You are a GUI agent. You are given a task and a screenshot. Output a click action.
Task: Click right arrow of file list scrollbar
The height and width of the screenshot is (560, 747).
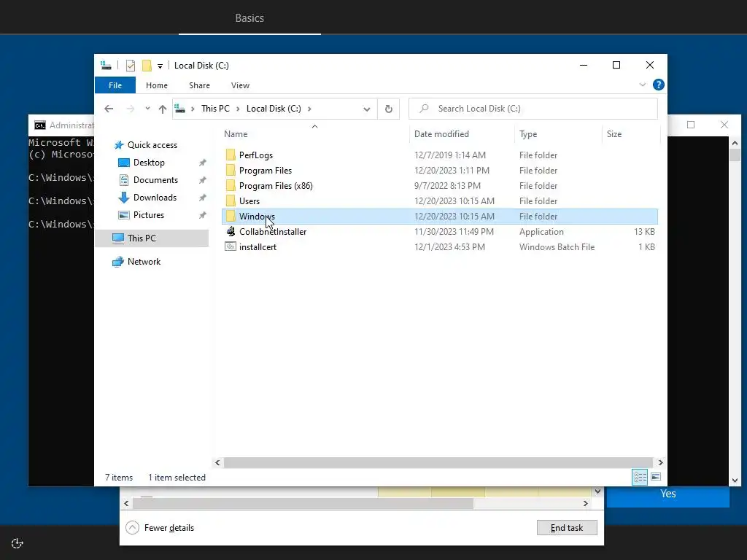pyautogui.click(x=660, y=462)
